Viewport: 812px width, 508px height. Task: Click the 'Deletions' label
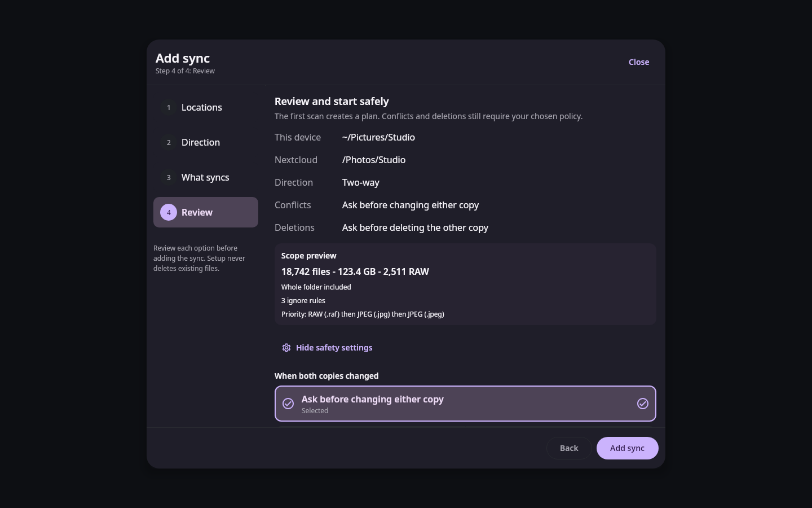coord(294,227)
